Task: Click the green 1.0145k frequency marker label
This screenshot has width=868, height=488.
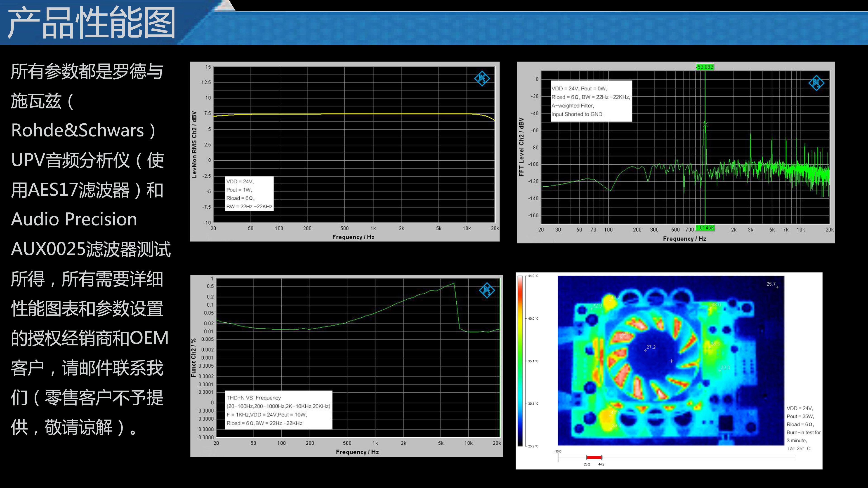Action: click(705, 228)
